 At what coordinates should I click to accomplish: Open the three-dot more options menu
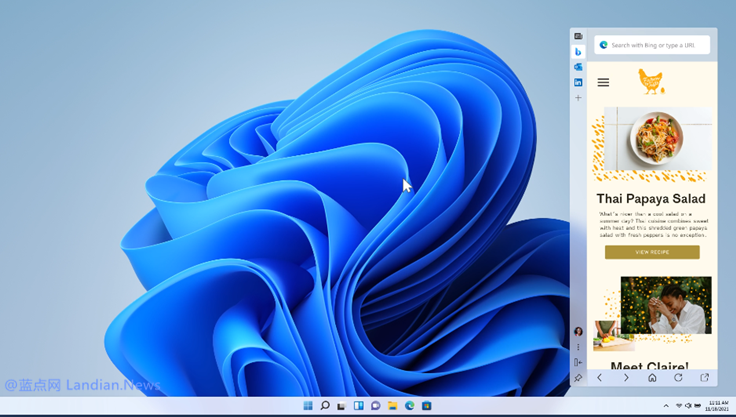pyautogui.click(x=578, y=347)
